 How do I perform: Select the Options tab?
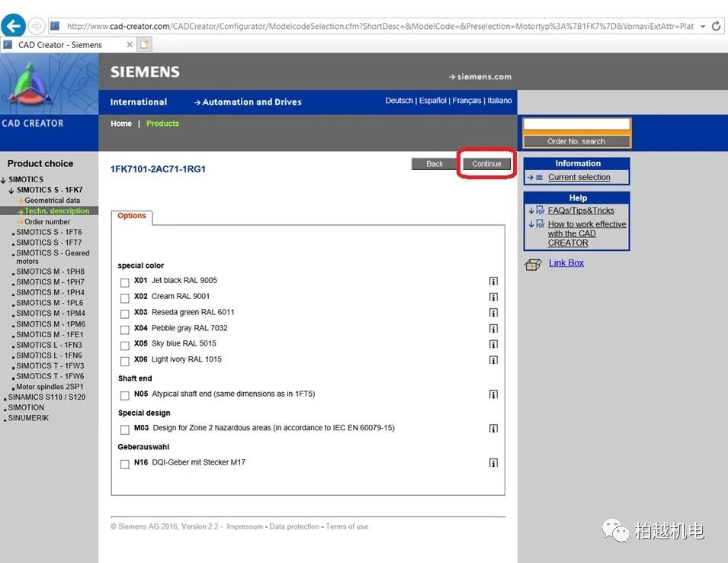[132, 216]
